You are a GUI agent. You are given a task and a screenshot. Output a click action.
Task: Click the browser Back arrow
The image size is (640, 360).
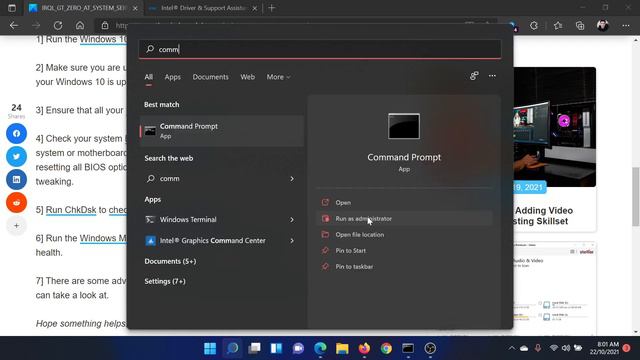pos(14,25)
